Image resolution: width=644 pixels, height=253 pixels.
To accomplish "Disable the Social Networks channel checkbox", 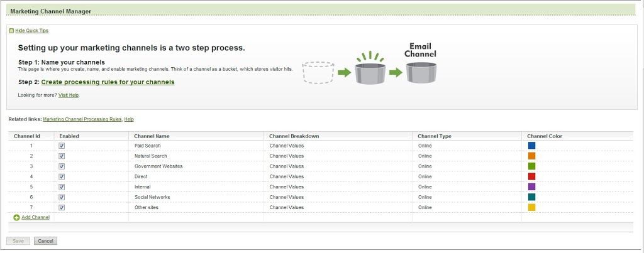I will coord(62,197).
